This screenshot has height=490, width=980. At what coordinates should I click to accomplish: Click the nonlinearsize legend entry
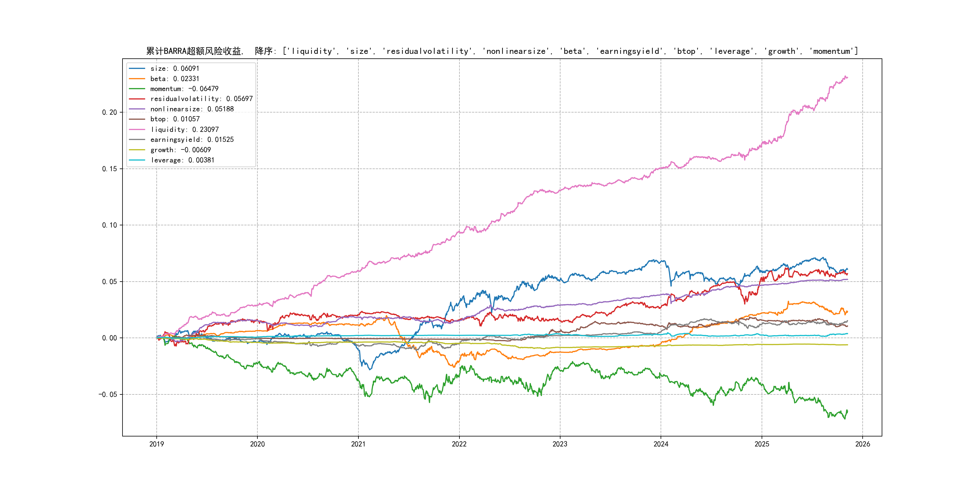pos(192,109)
